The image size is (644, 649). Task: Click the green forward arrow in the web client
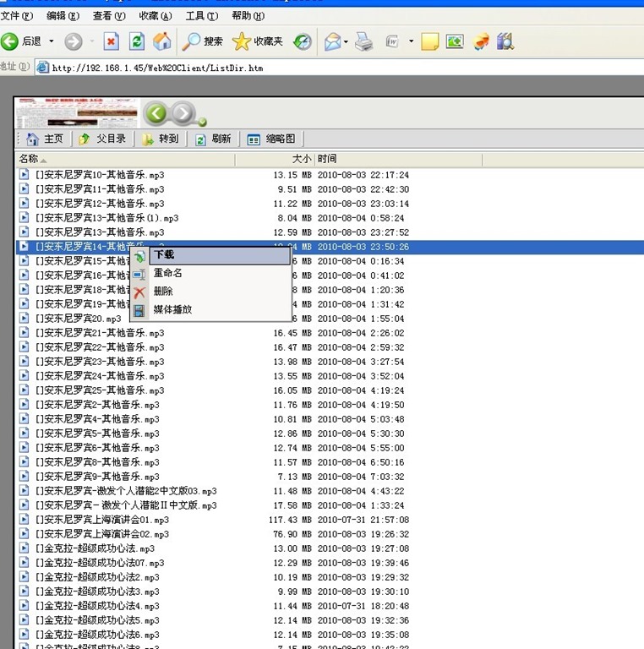183,112
